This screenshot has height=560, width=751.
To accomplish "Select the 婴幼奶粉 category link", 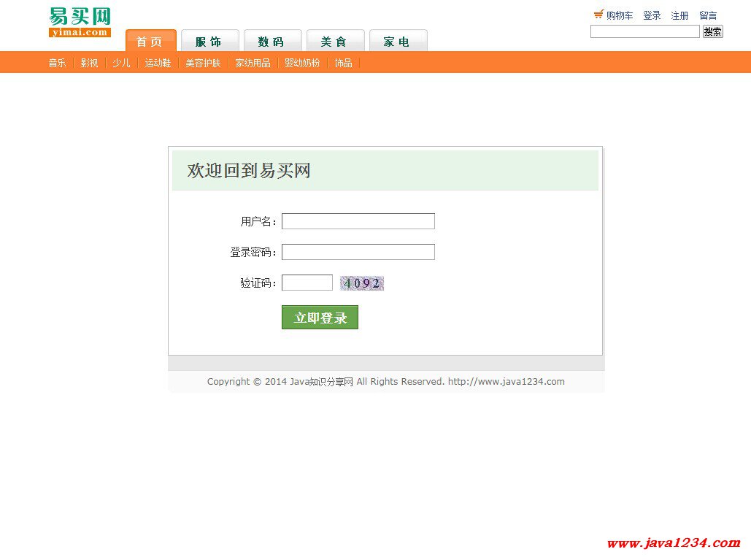I will 302,63.
